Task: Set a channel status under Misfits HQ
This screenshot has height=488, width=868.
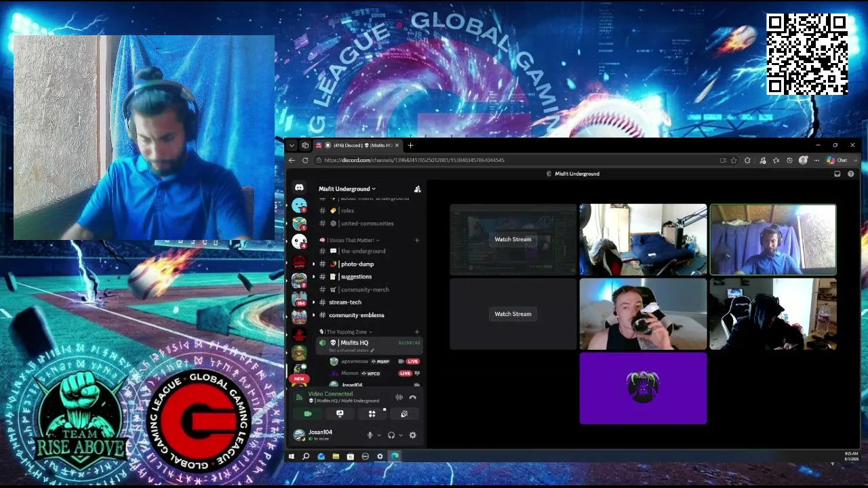Action: [350, 350]
